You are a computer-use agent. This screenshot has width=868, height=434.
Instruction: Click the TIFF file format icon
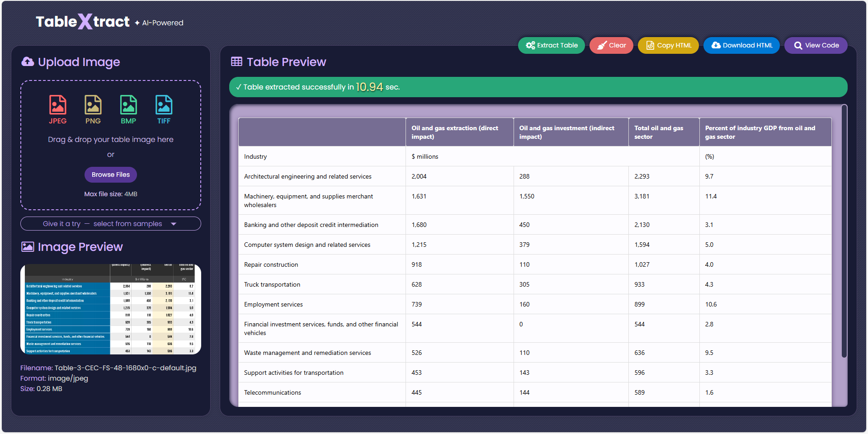164,105
